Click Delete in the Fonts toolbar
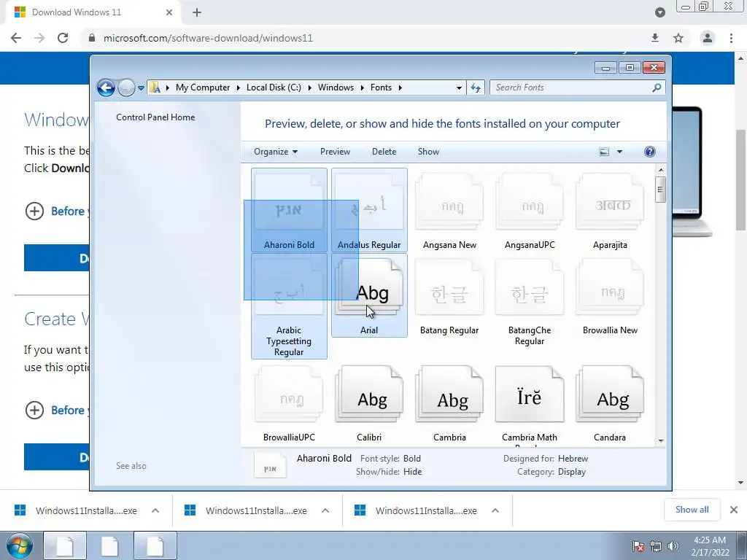 coord(384,152)
